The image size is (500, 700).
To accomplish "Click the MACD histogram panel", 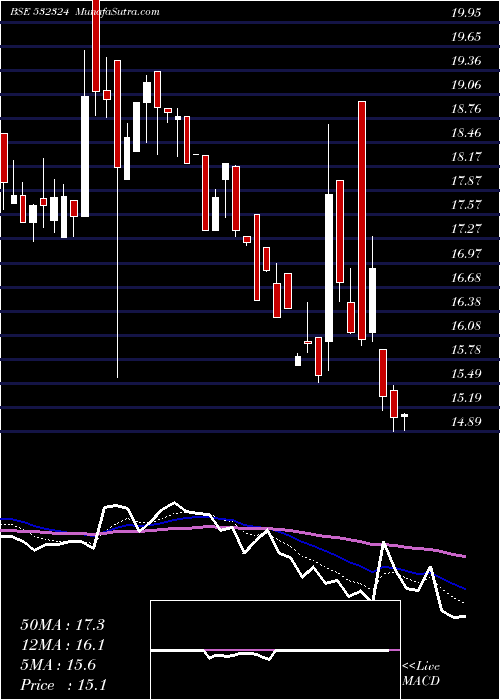I will tap(275, 650).
